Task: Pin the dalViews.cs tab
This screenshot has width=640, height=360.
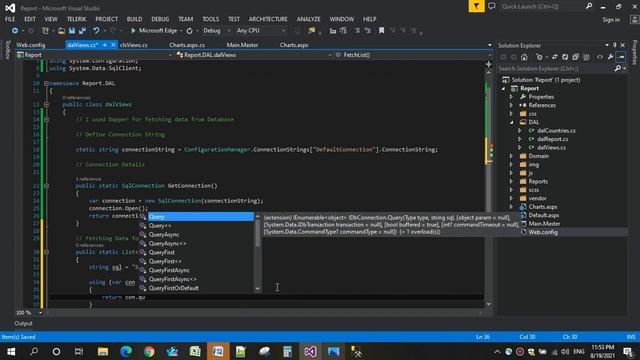Action: pos(105,45)
